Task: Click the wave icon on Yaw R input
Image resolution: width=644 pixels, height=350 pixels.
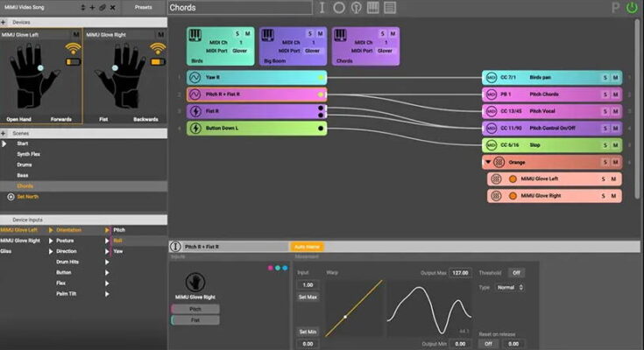Action: coord(195,77)
